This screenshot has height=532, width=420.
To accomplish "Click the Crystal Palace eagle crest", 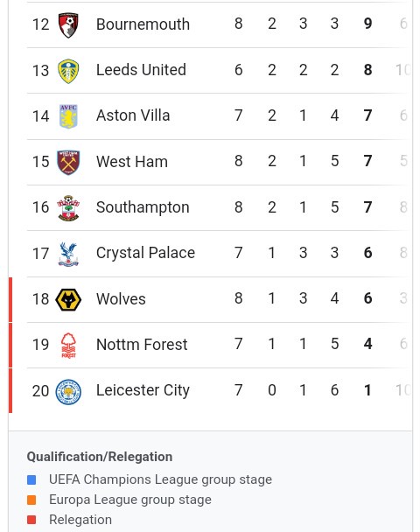I will 68,254.
